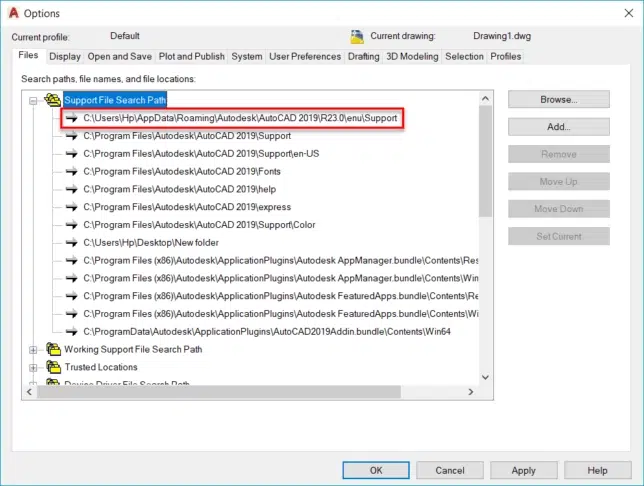Switch to the System tab
The width and height of the screenshot is (644, 486).
246,56
